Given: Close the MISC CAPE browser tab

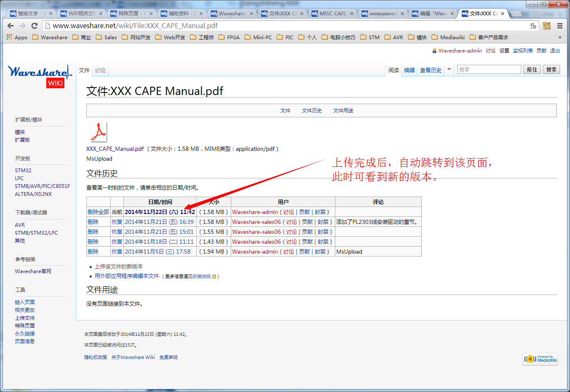Looking at the screenshot, I should click(x=352, y=14).
